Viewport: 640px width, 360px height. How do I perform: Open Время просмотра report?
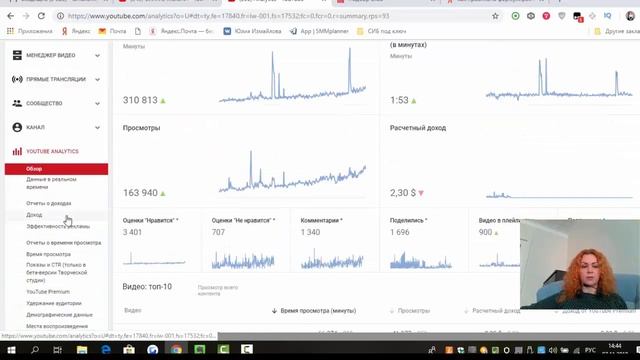click(48, 254)
